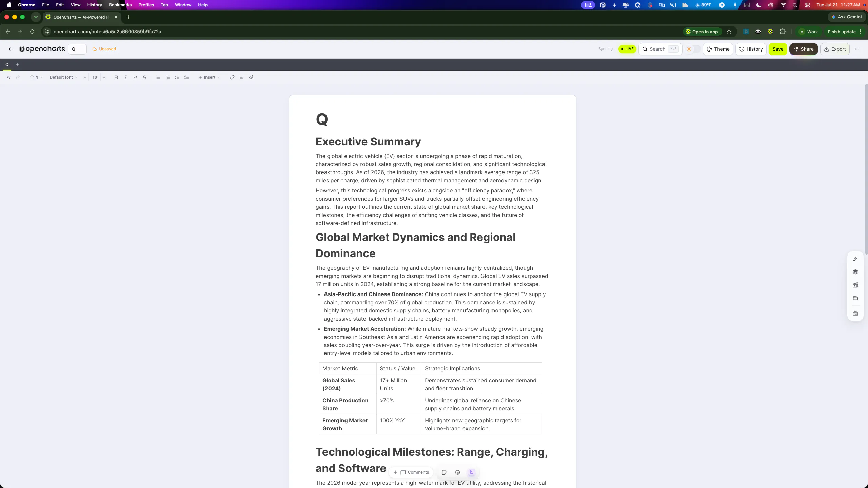This screenshot has height=488, width=868.
Task: Open Chrome extensions puzzle icon
Action: click(x=783, y=32)
